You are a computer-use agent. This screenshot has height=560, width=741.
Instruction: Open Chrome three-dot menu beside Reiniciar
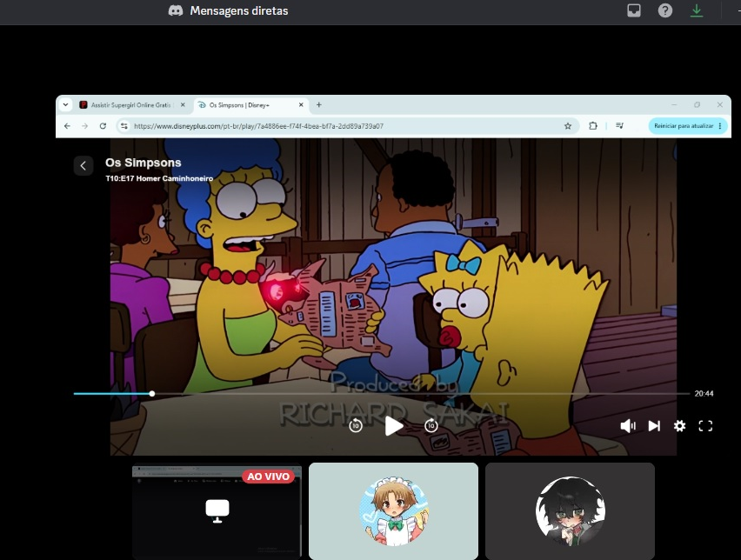tap(720, 126)
